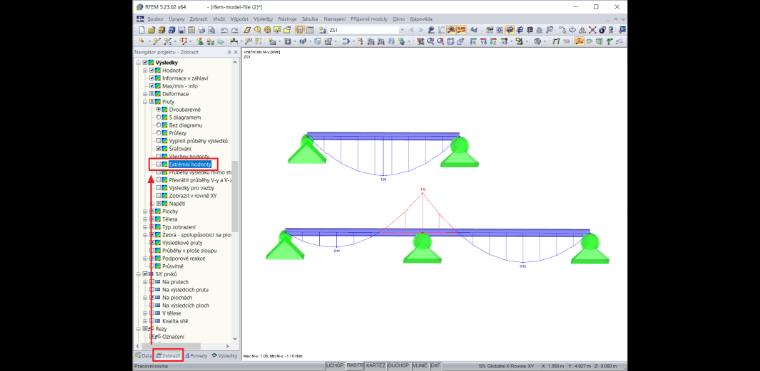Collapse the Síť prvků tree node
760x371 pixels.
[x=139, y=274]
